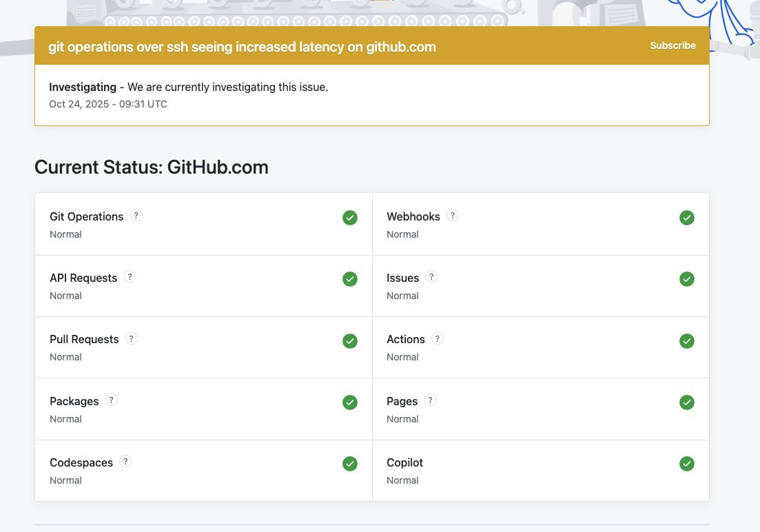Select the Actions component name
This screenshot has width=760, height=532.
click(x=406, y=340)
